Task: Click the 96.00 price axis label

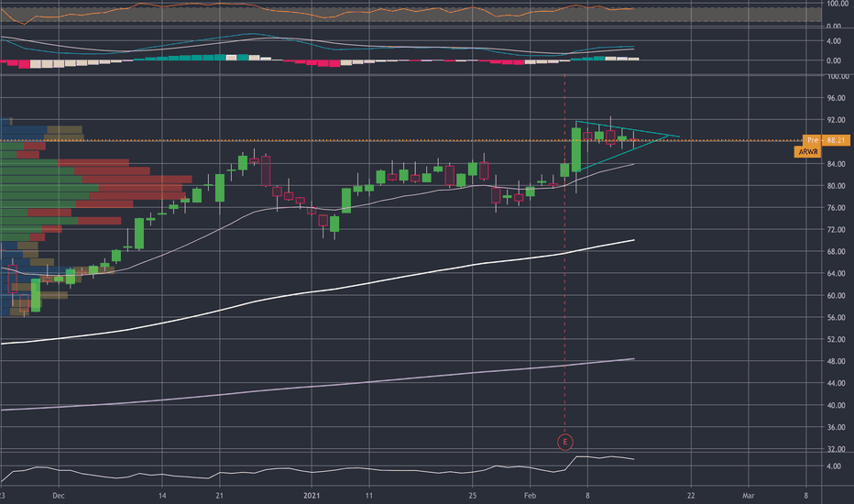Action: tap(836, 98)
